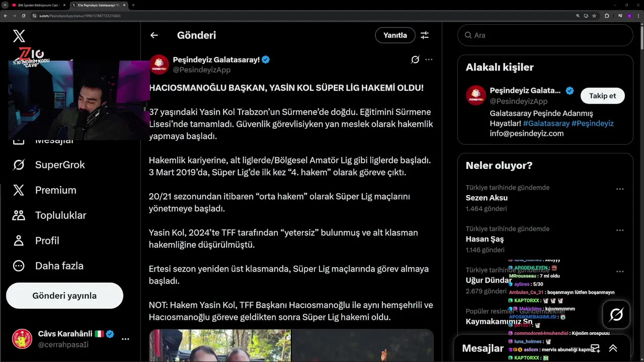
Task: Click info@pesindeyiz.com text
Action: pyautogui.click(x=527, y=134)
